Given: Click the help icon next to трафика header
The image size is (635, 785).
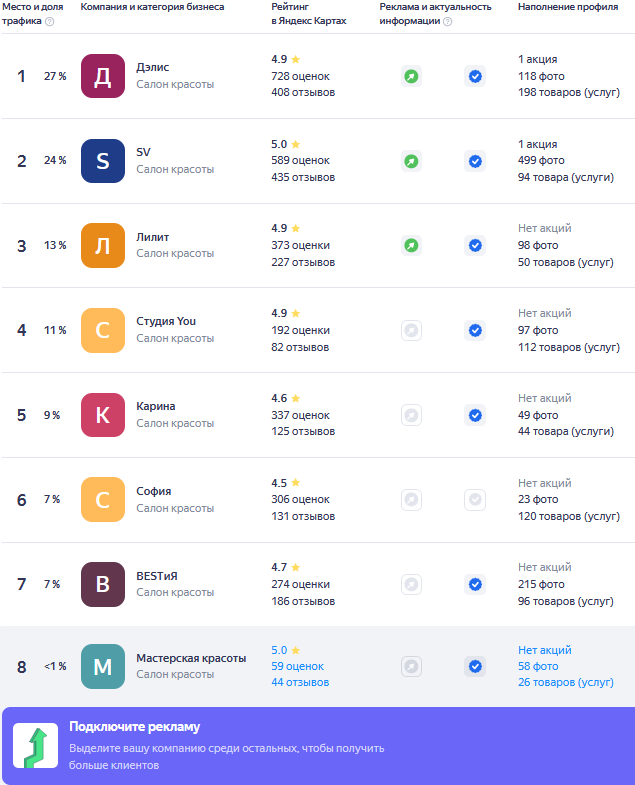Looking at the screenshot, I should [x=50, y=21].
